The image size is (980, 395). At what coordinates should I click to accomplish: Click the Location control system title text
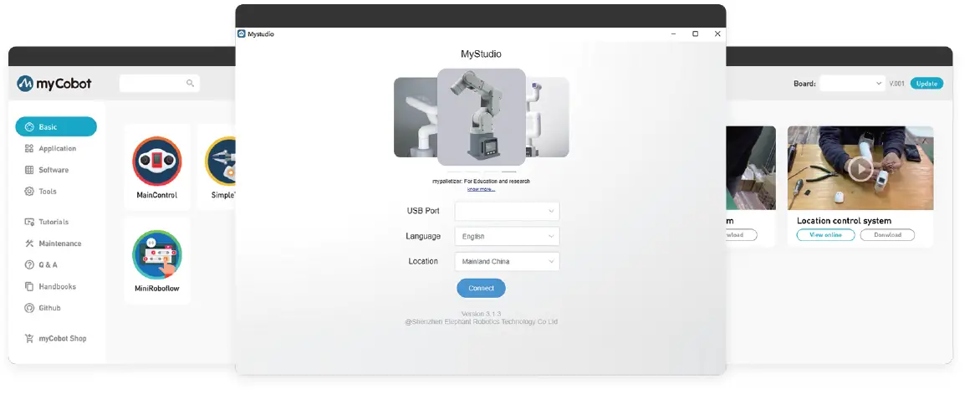844,221
